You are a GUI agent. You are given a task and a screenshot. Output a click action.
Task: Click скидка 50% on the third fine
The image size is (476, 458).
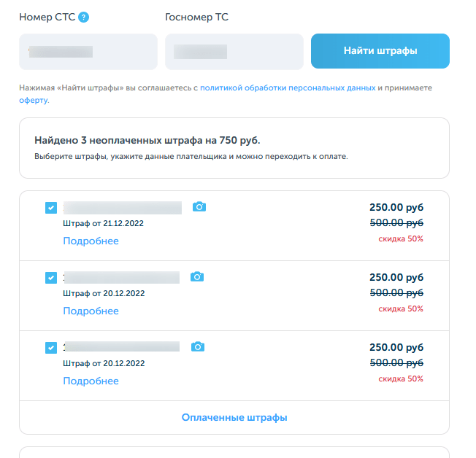point(400,379)
